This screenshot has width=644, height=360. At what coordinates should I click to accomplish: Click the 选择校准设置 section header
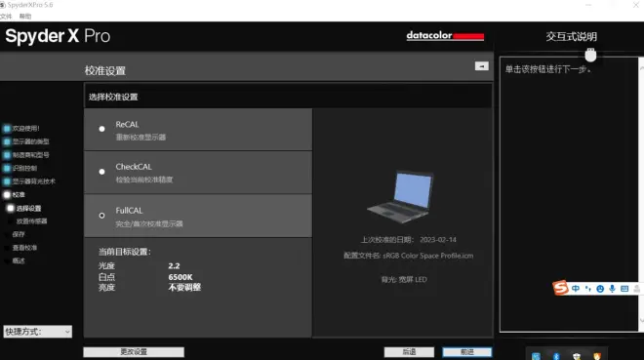click(x=113, y=98)
